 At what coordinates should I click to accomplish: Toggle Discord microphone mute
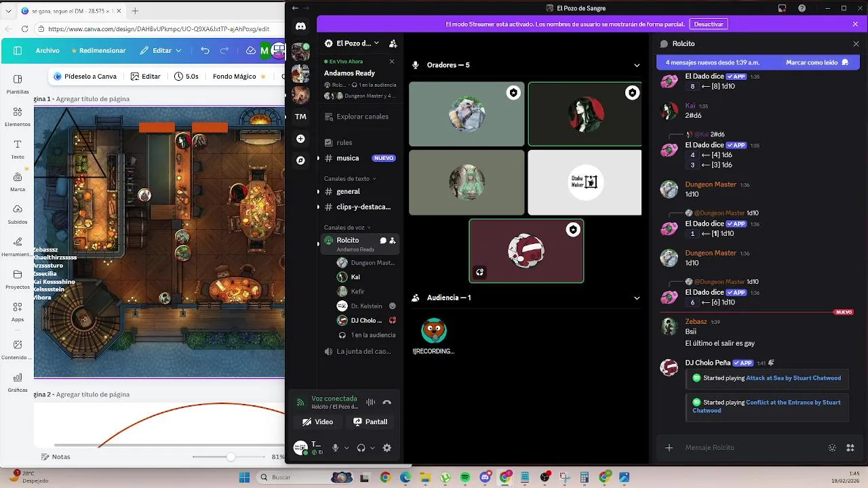tap(335, 447)
